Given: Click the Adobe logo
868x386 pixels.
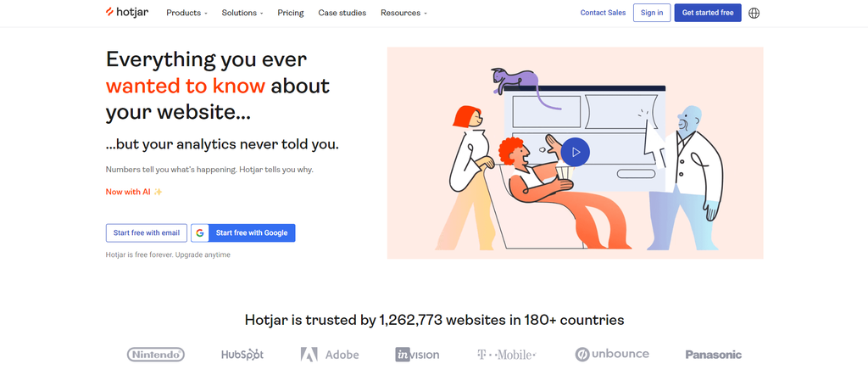Looking at the screenshot, I should pyautogui.click(x=330, y=355).
